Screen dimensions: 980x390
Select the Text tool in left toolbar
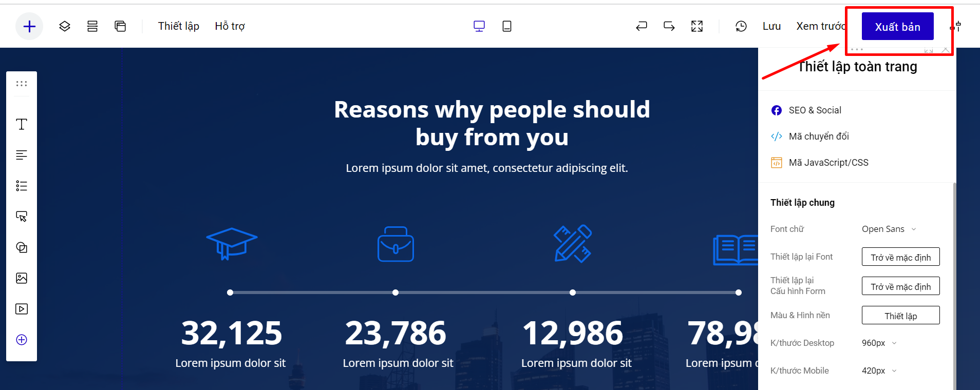[x=22, y=124]
